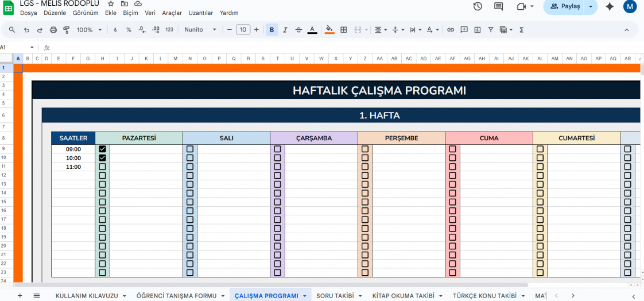The height and width of the screenshot is (301, 644).
Task: Open version history clock icon
Action: click(478, 6)
